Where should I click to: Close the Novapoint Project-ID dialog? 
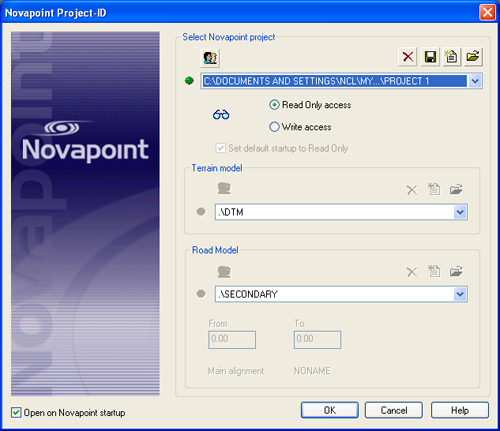click(x=487, y=13)
